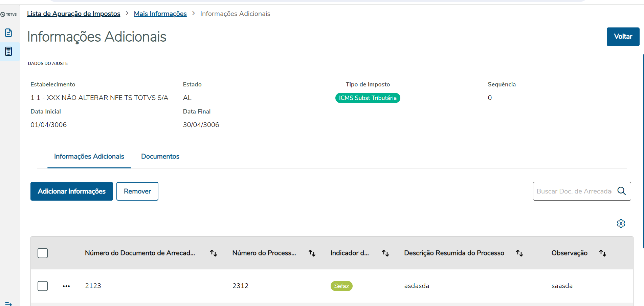Open the document icon in sidebar

coord(9,33)
